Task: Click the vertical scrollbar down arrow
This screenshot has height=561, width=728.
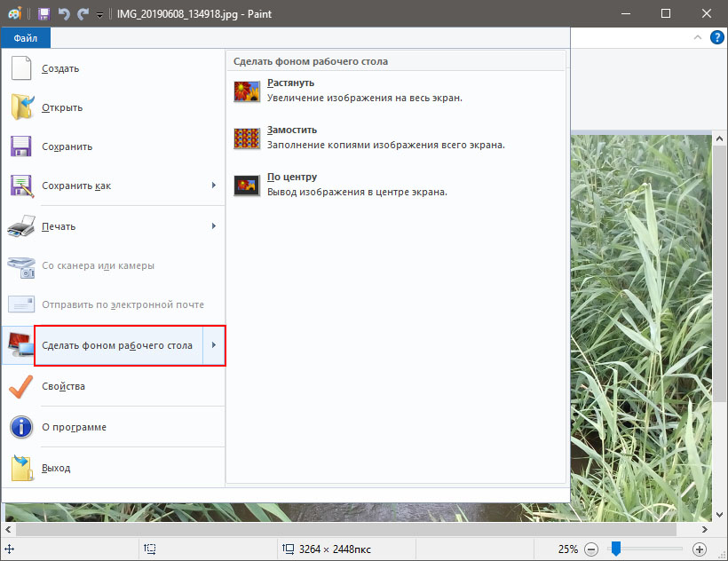Action: 719,514
